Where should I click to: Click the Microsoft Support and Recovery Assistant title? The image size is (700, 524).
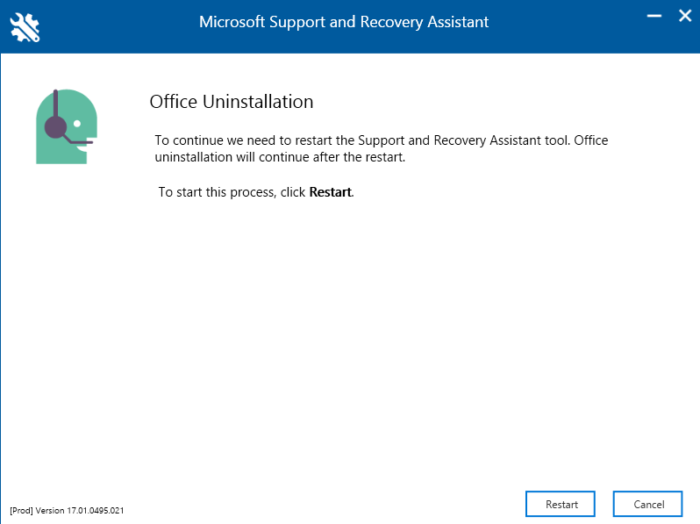coord(344,21)
